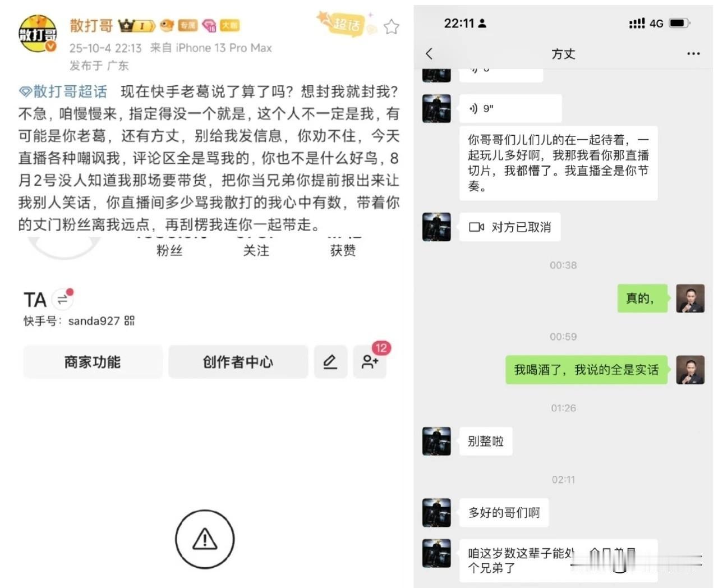
Task: Open sender avatar next to 真的 message
Action: click(691, 298)
